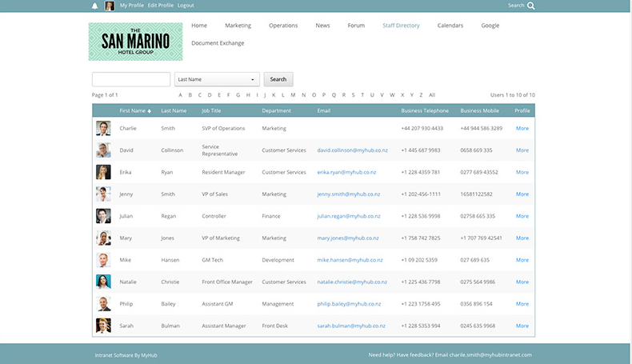The image size is (632, 364).
Task: Click the user avatar in top bar
Action: click(110, 6)
